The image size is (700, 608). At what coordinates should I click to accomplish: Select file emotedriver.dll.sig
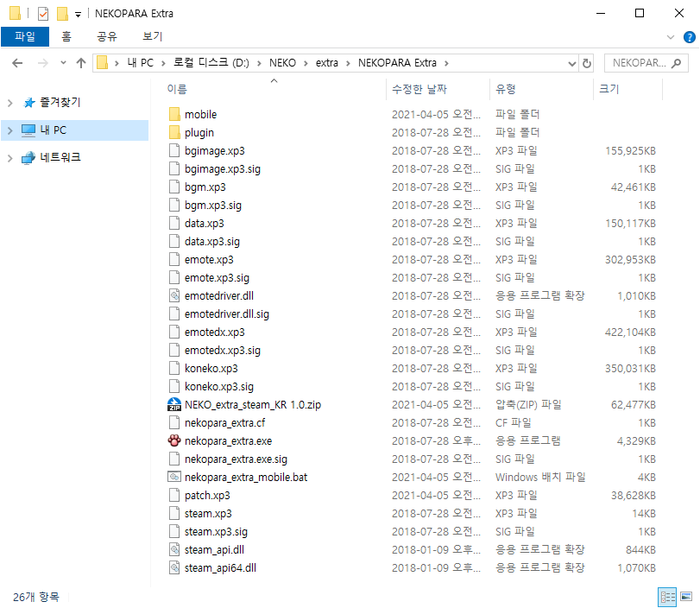tap(227, 314)
